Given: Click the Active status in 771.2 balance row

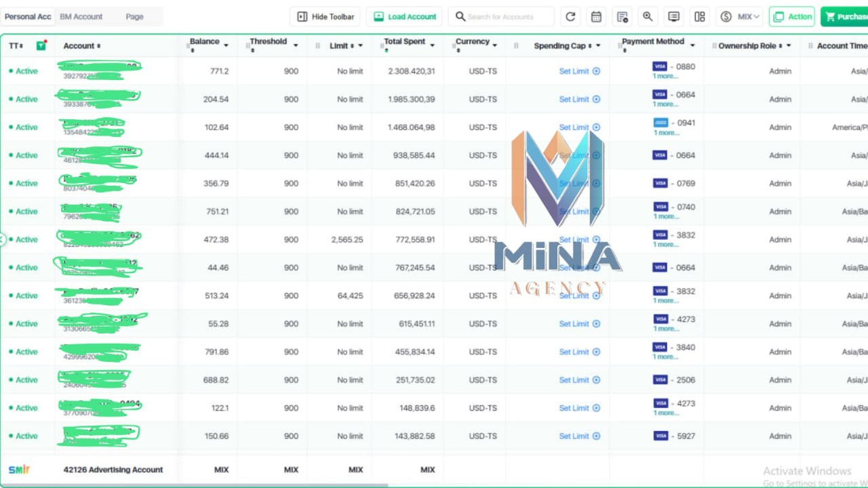Looking at the screenshot, I should pos(23,71).
